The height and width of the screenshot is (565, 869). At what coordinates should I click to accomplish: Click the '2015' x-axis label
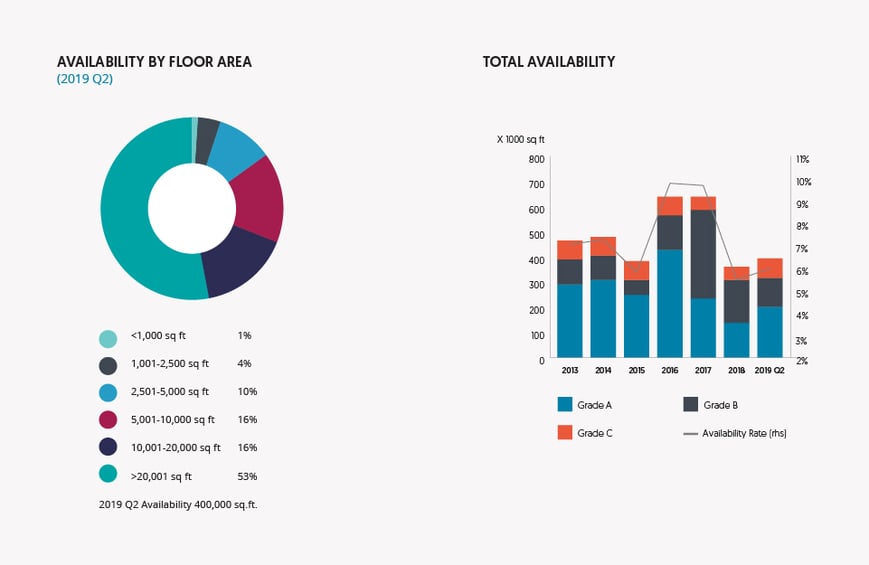636,370
